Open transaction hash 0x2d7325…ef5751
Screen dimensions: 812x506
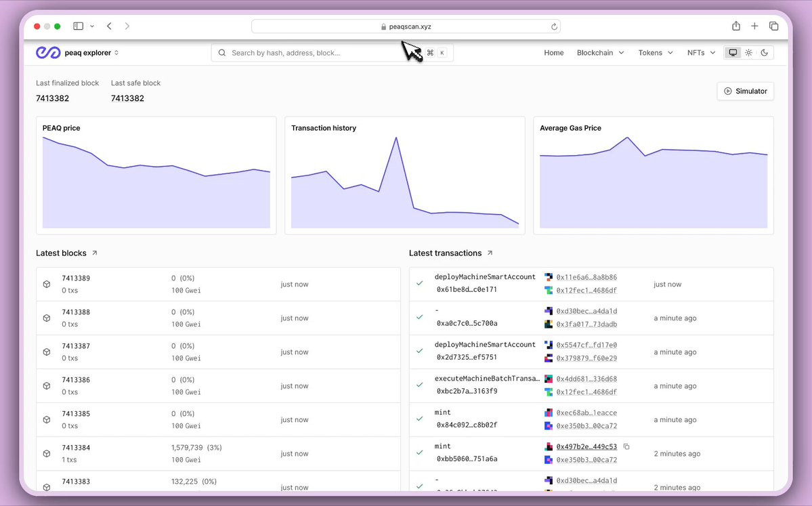(467, 358)
